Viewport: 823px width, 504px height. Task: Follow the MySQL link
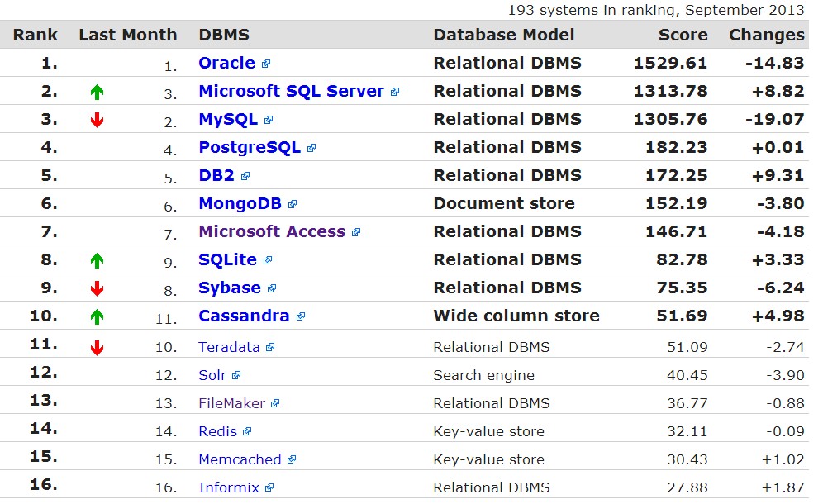click(x=228, y=119)
